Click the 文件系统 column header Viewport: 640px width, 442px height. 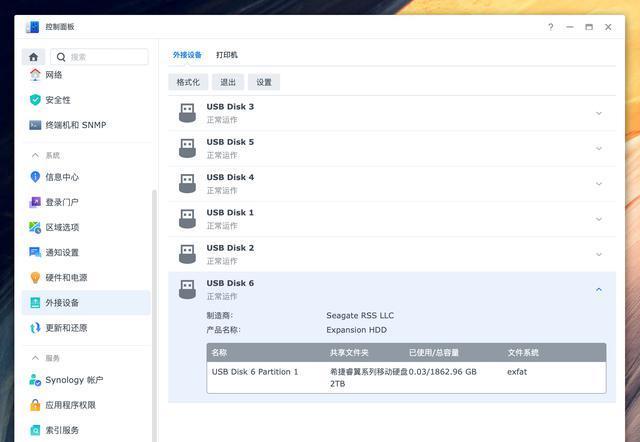[x=523, y=352]
